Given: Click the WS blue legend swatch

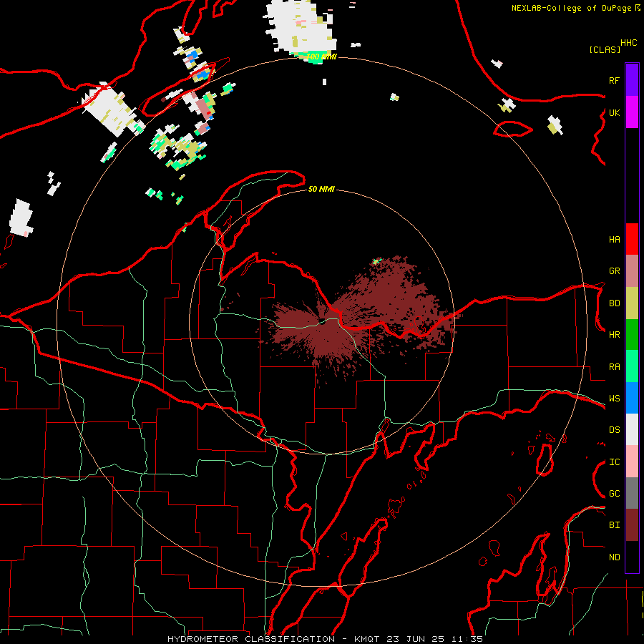Looking at the screenshot, I should [632, 398].
